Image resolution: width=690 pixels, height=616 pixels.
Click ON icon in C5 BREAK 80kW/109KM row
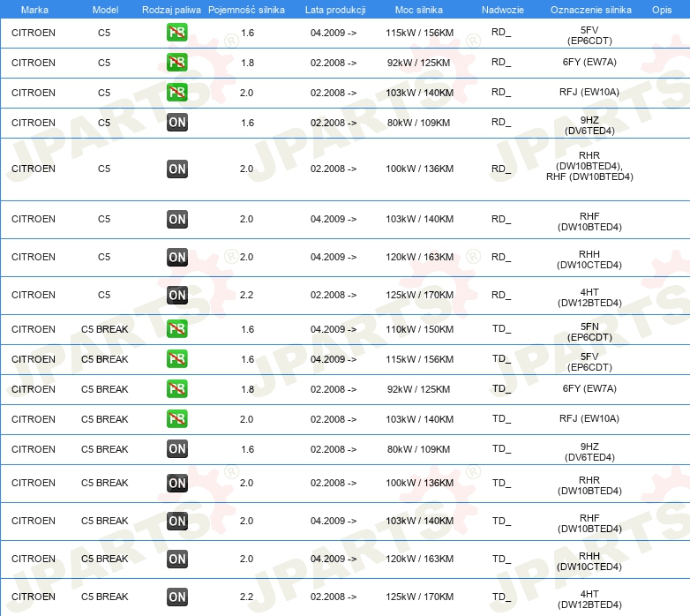point(176,449)
